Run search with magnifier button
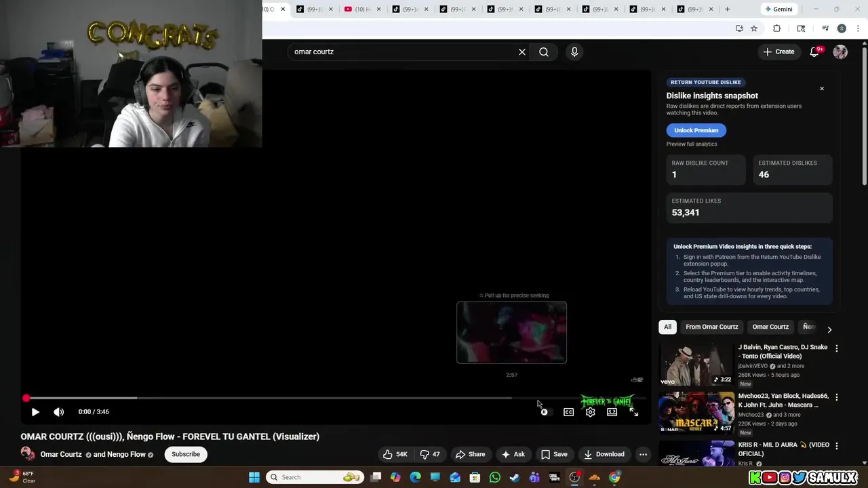 (544, 52)
